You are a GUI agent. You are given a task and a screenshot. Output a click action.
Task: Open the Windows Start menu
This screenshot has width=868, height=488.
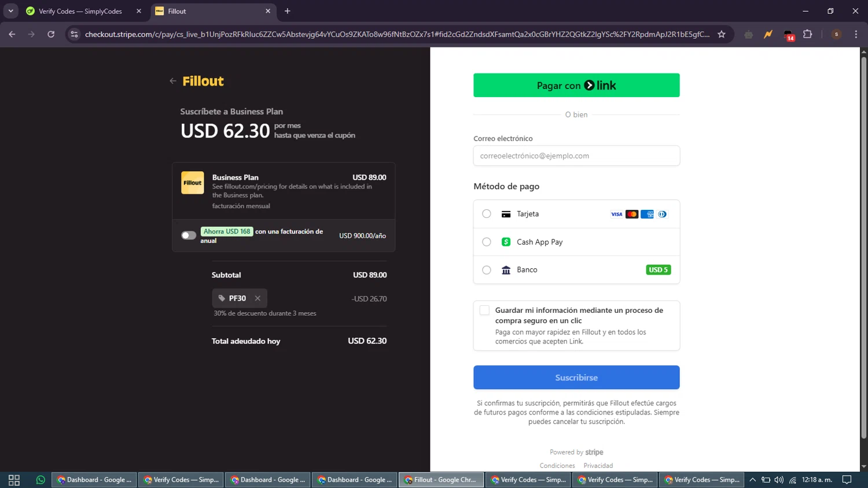tap(14, 480)
